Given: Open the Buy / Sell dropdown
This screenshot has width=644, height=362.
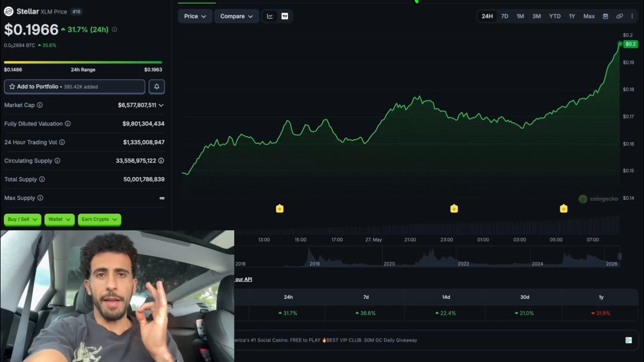Looking at the screenshot, I should pyautogui.click(x=23, y=219).
